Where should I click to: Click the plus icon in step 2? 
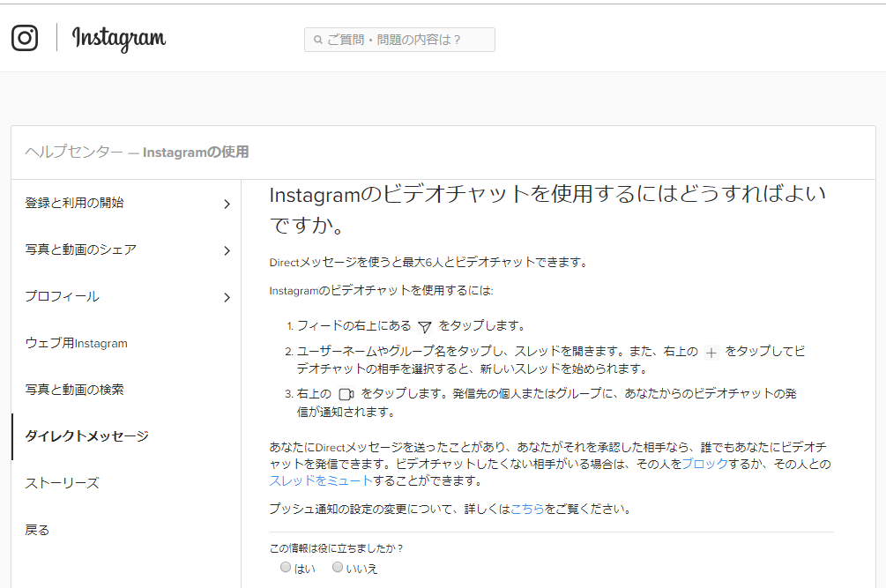coord(711,353)
